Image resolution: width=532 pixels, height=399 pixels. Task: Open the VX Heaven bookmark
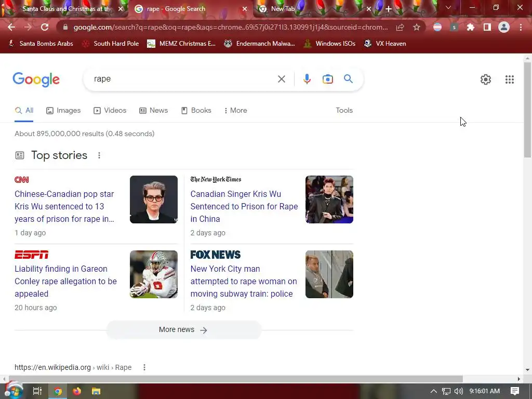385,44
